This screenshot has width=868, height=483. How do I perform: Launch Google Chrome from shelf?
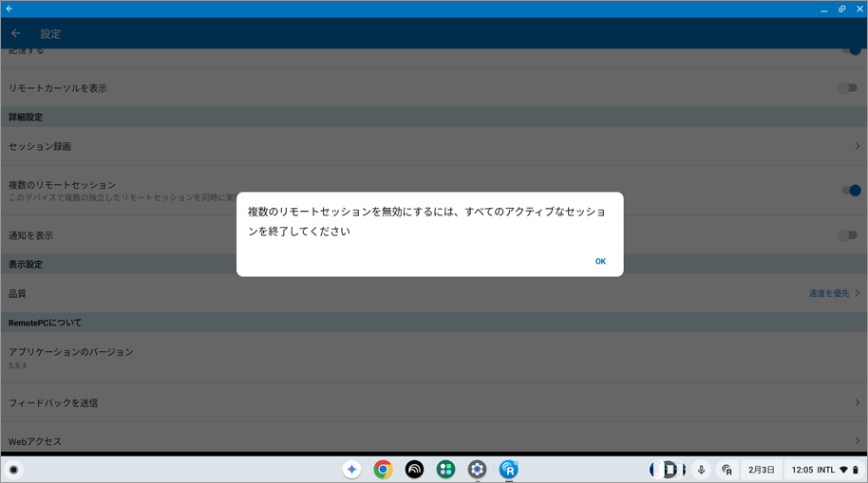click(383, 470)
